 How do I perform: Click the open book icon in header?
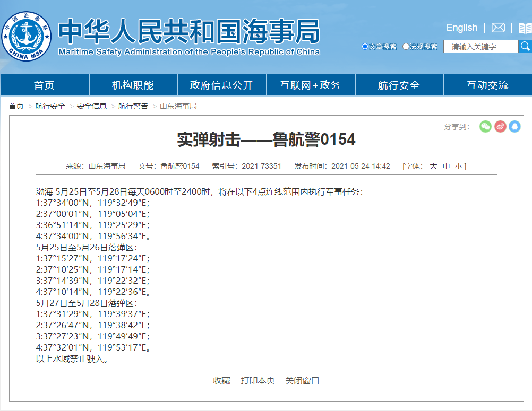click(x=525, y=28)
